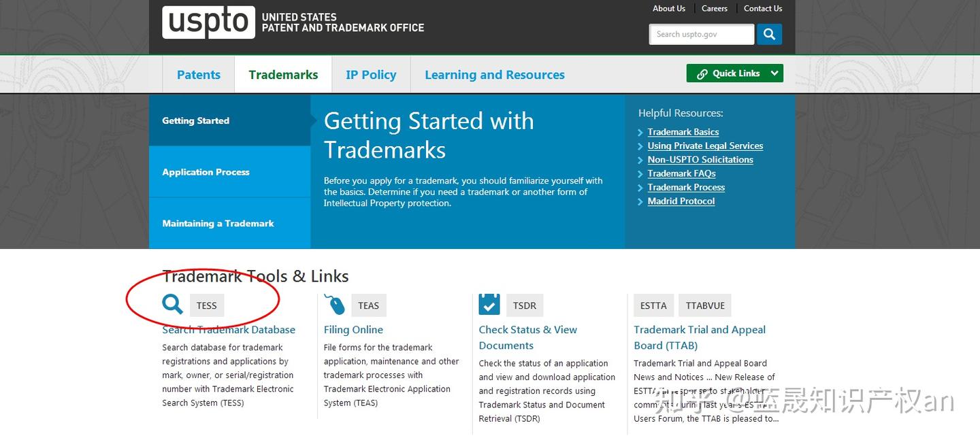The height and width of the screenshot is (440, 980).
Task: Open Search Trademark Database link
Action: click(229, 330)
